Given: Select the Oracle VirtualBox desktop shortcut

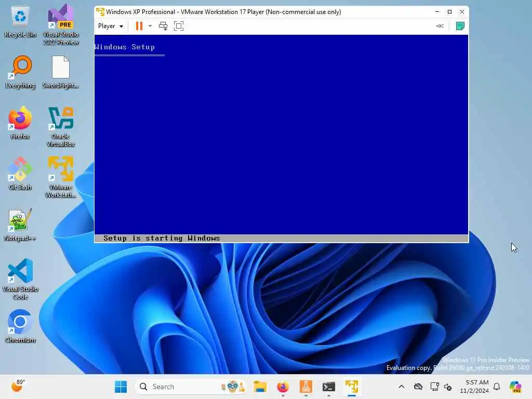Looking at the screenshot, I should coord(61,127).
